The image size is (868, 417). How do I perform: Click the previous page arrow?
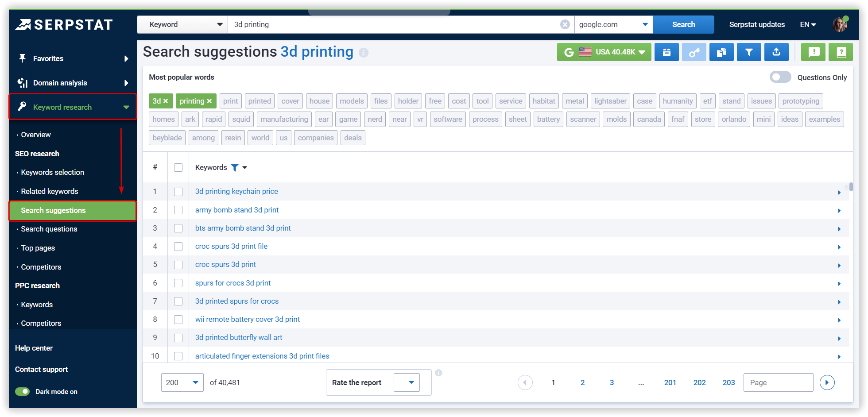(525, 382)
